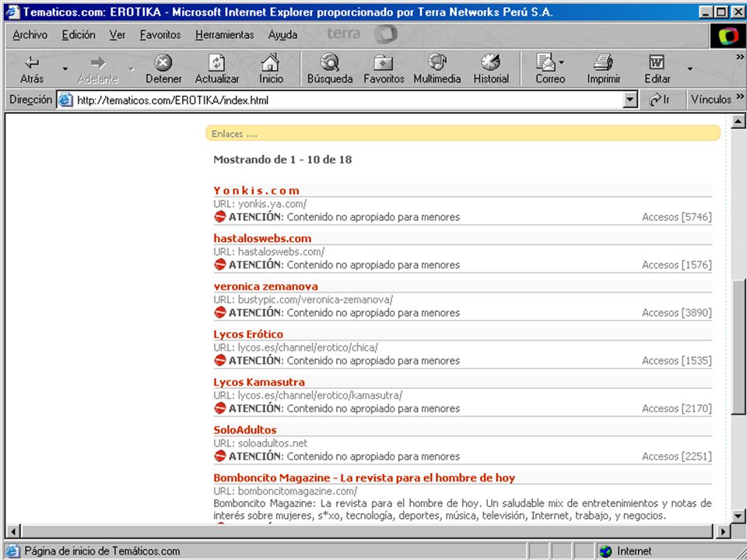Edit the page with Editar
Image resolution: width=747 pixels, height=560 pixels.
pos(657,69)
